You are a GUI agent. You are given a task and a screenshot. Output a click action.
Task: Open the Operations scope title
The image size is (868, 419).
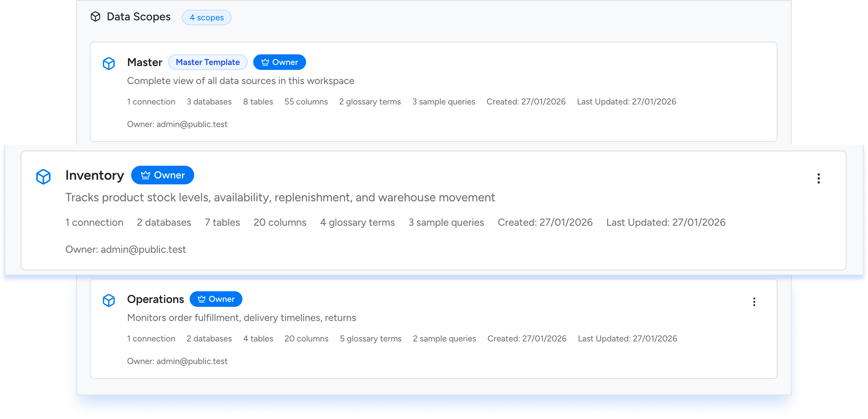[155, 299]
